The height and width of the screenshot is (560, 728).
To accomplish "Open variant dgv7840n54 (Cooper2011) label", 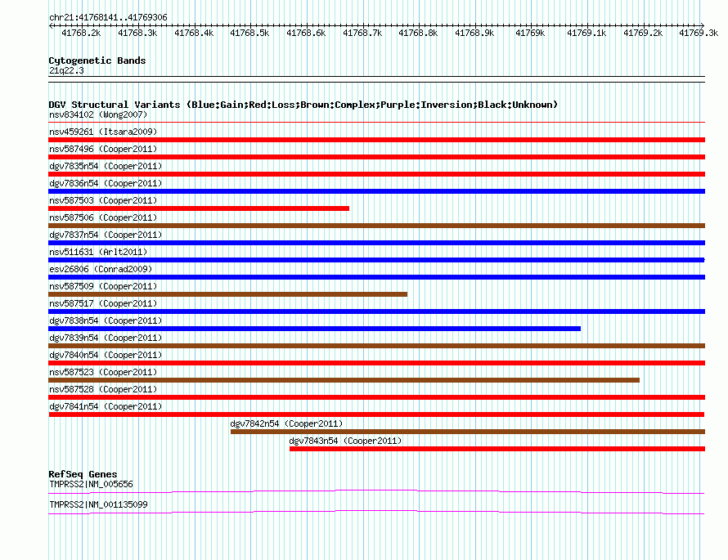I will tap(106, 355).
